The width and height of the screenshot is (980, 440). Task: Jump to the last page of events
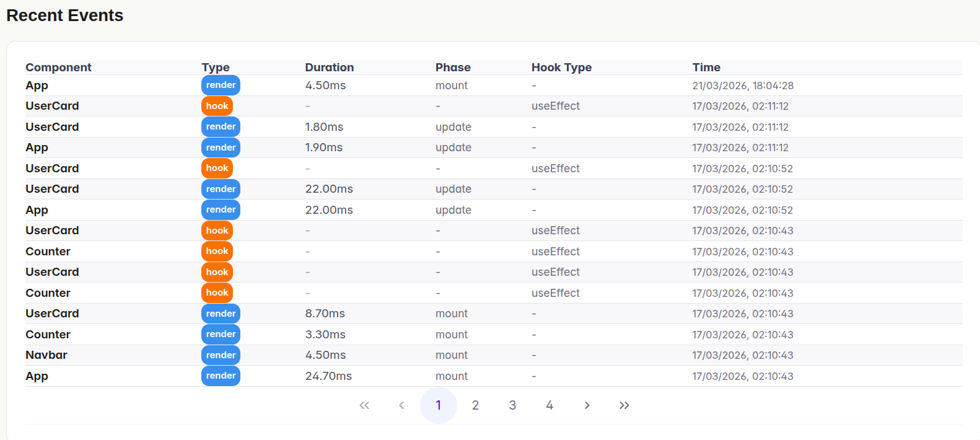(x=624, y=405)
